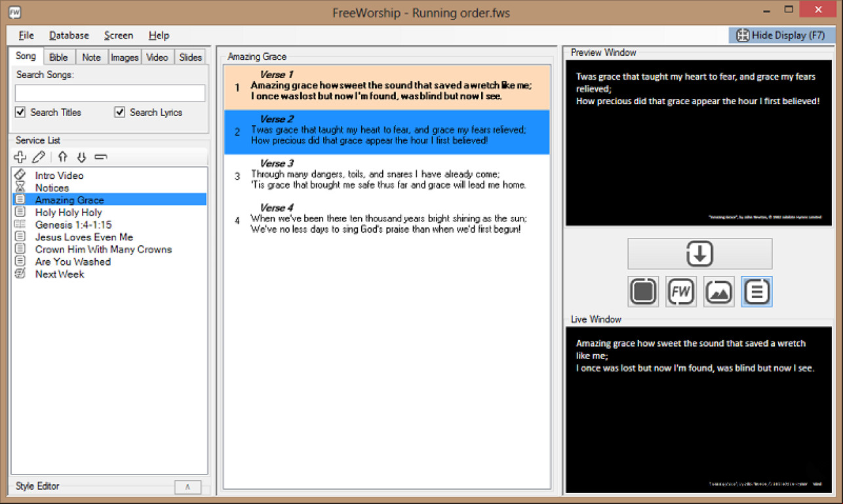The height and width of the screenshot is (504, 843).
Task: Open the Screen menu
Action: coord(119,35)
